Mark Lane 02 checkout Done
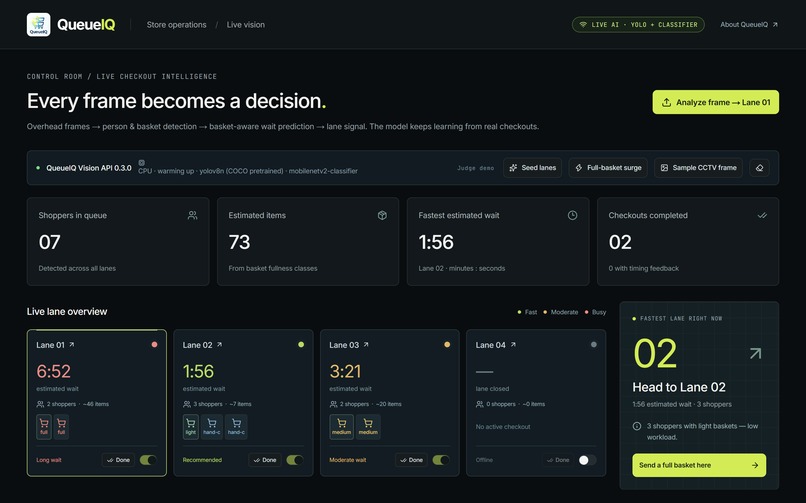This screenshot has width=806, height=503. pos(265,460)
